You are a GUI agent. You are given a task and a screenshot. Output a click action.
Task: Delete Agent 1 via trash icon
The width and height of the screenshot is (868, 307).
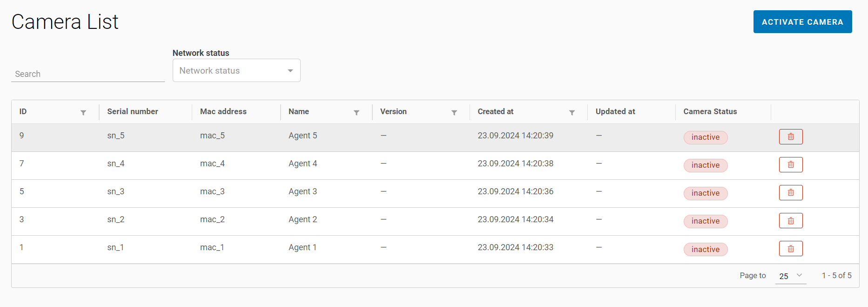(790, 248)
